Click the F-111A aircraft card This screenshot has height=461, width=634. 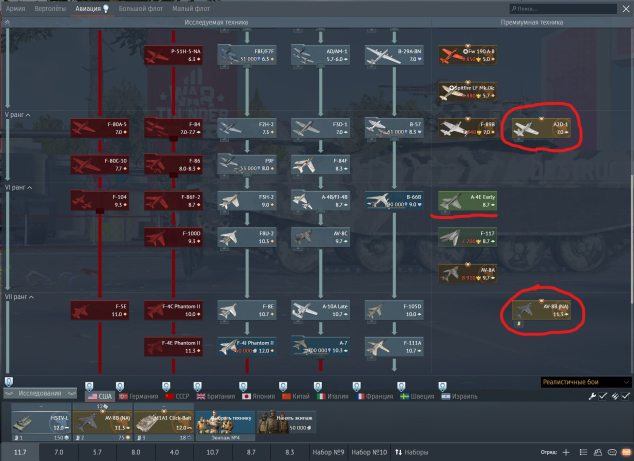click(394, 345)
